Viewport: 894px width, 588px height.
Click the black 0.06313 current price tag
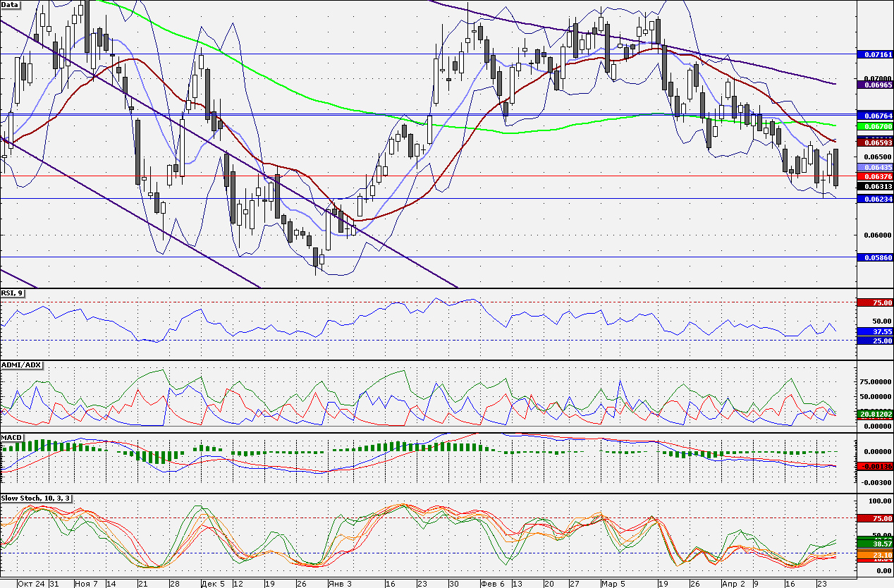tap(875, 186)
